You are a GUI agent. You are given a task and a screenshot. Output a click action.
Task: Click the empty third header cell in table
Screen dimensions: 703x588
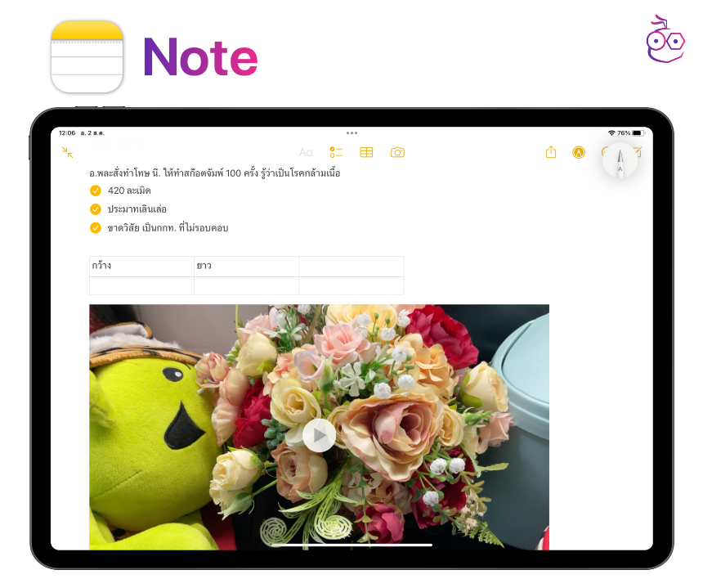351,267
